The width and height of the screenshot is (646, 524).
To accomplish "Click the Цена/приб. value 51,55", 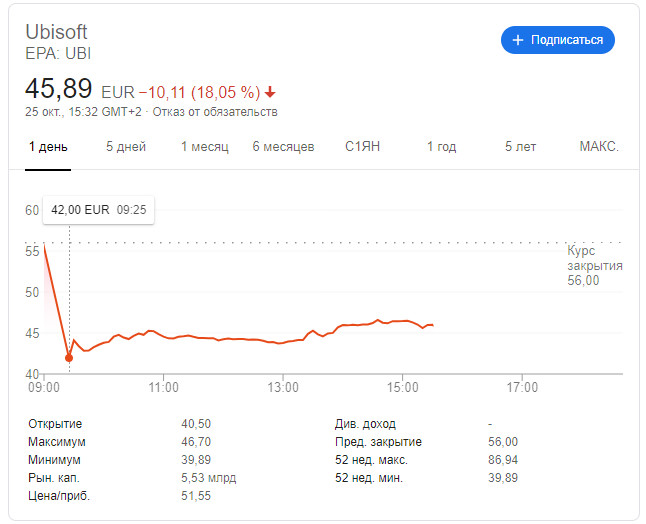I will coord(196,496).
